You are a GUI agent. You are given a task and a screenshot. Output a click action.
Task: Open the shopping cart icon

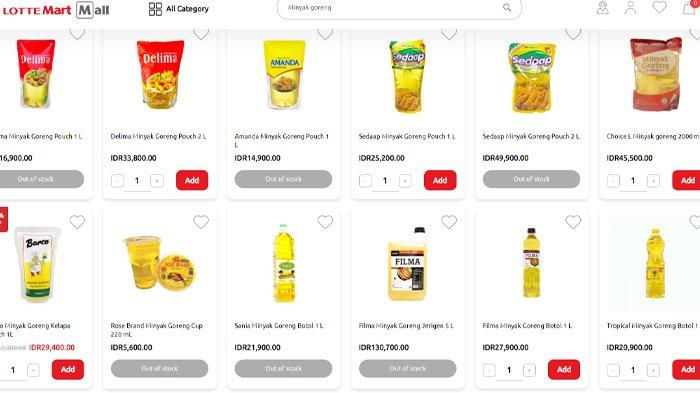click(x=690, y=7)
